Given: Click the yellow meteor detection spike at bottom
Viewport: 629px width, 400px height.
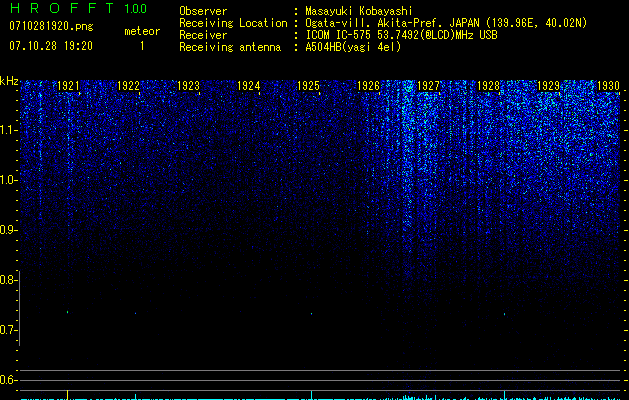Looking at the screenshot, I should click(67, 394).
